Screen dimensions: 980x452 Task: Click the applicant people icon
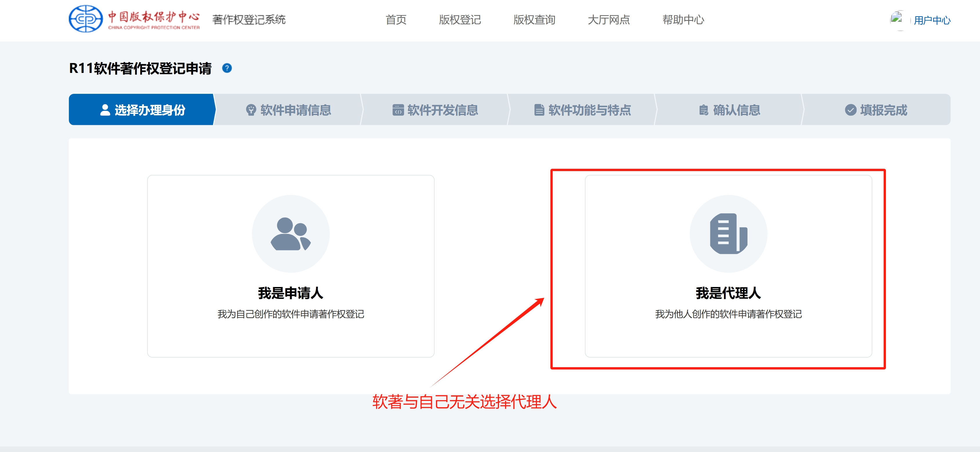(291, 234)
